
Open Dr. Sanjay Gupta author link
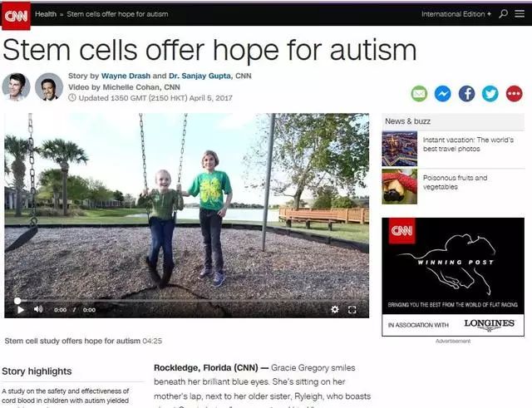pos(199,76)
